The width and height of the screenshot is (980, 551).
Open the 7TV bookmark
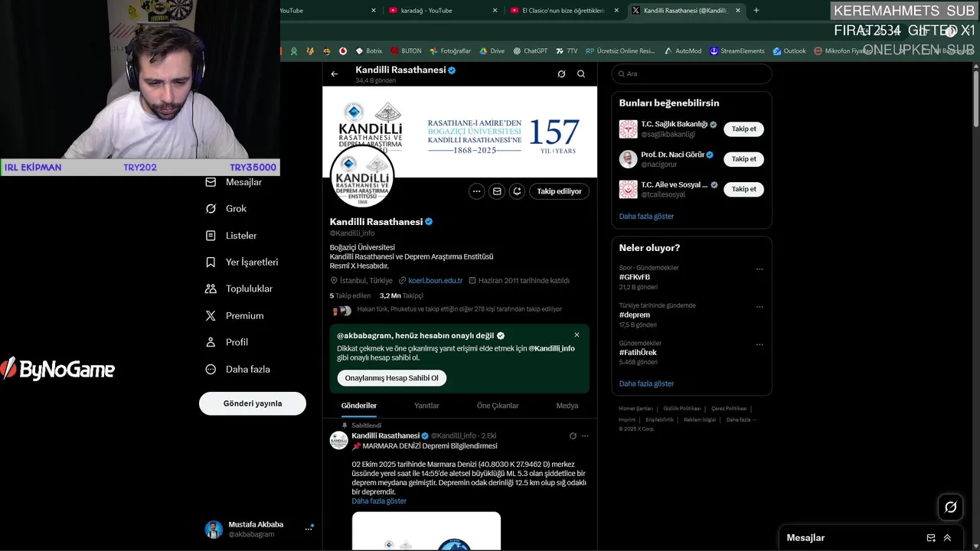(567, 51)
